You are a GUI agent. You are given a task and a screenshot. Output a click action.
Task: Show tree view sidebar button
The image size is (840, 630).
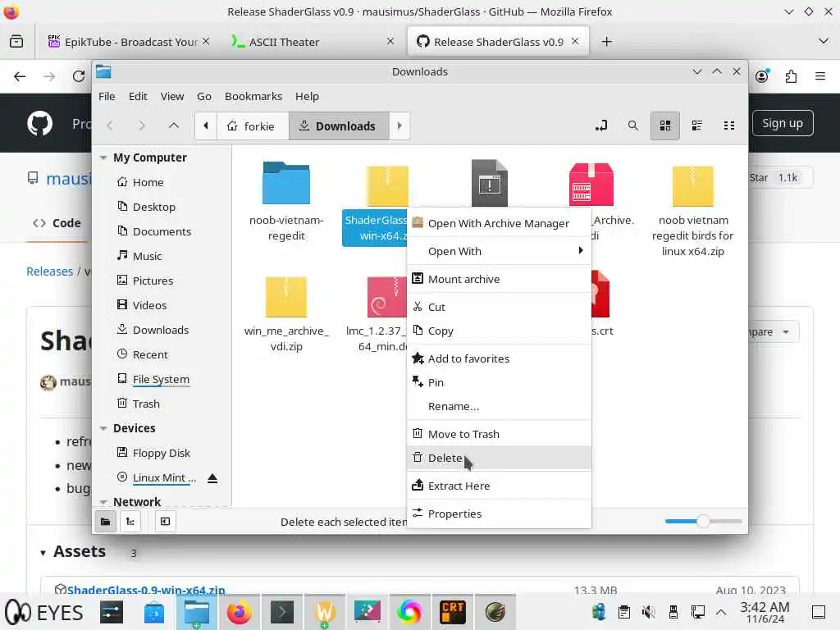[130, 521]
